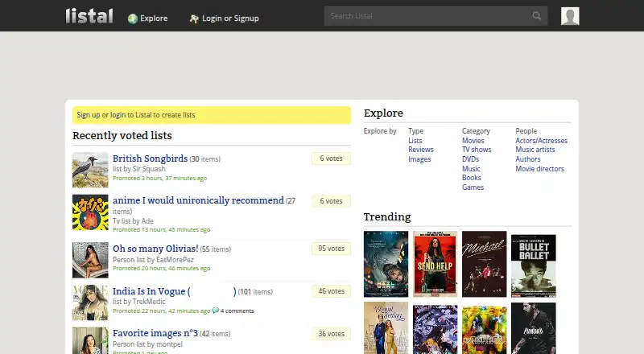Click the India Is In Vogue thumbnail
This screenshot has height=354, width=644.
(90, 303)
